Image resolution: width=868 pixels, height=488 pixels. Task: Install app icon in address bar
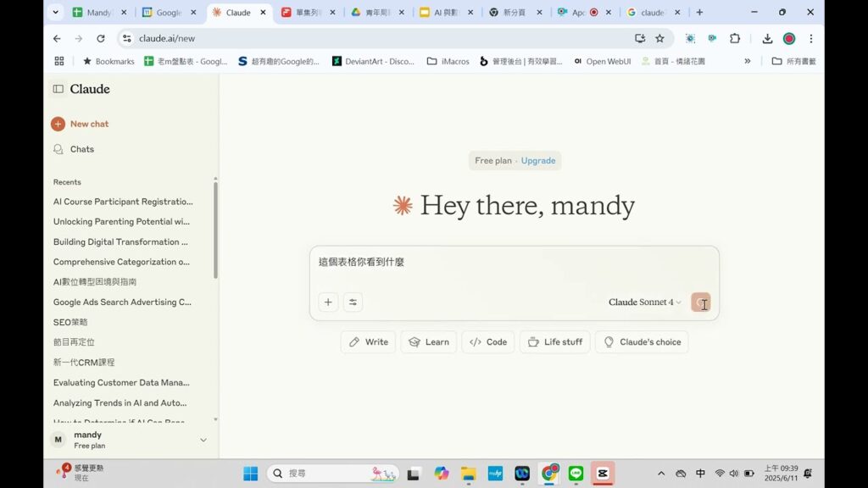coord(640,38)
